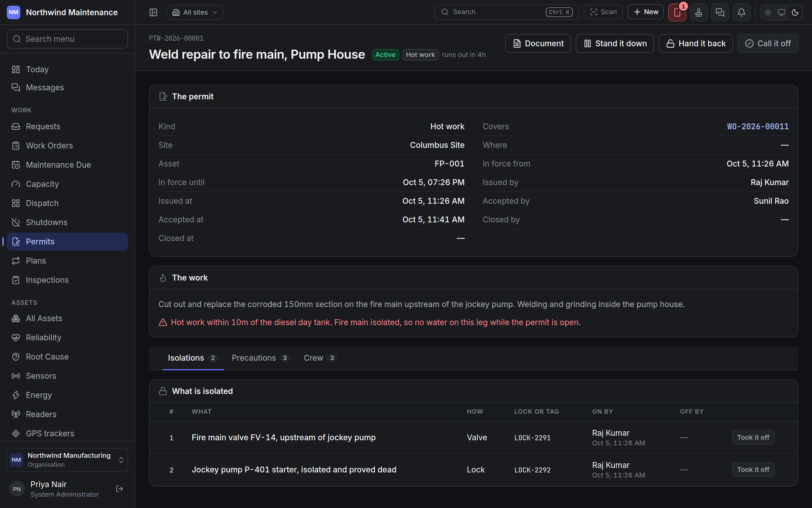Log out using the sign-out icon

coord(120,489)
